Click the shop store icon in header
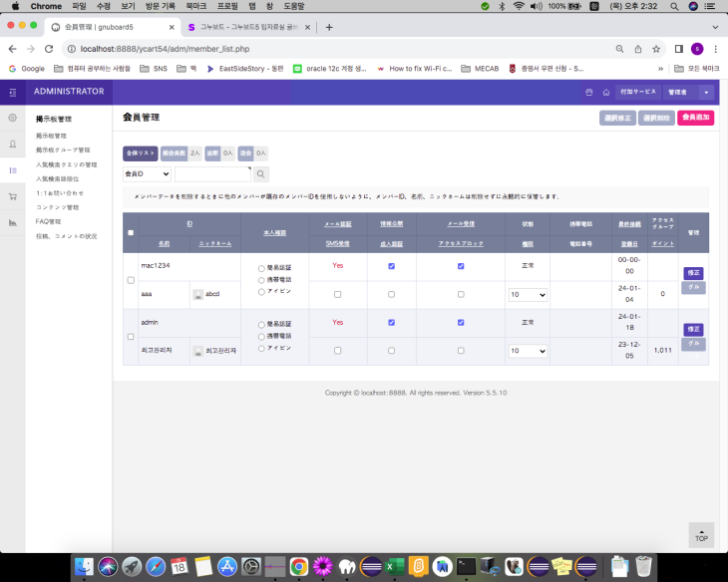Image resolution: width=728 pixels, height=582 pixels. point(589,92)
